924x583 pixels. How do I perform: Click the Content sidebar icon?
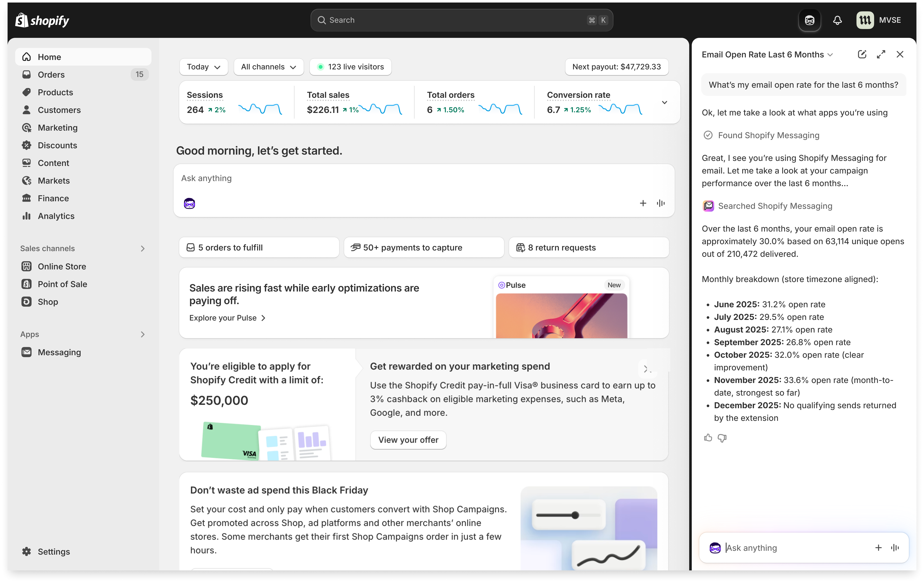[27, 163]
